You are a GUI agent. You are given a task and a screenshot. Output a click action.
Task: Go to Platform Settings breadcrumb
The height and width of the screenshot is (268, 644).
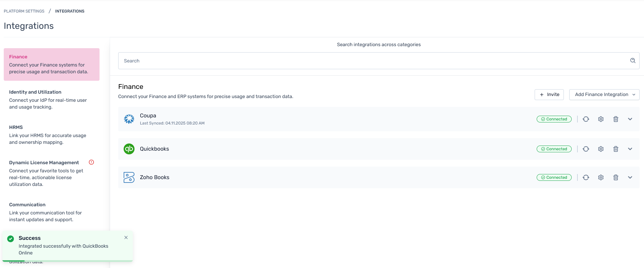(x=24, y=11)
